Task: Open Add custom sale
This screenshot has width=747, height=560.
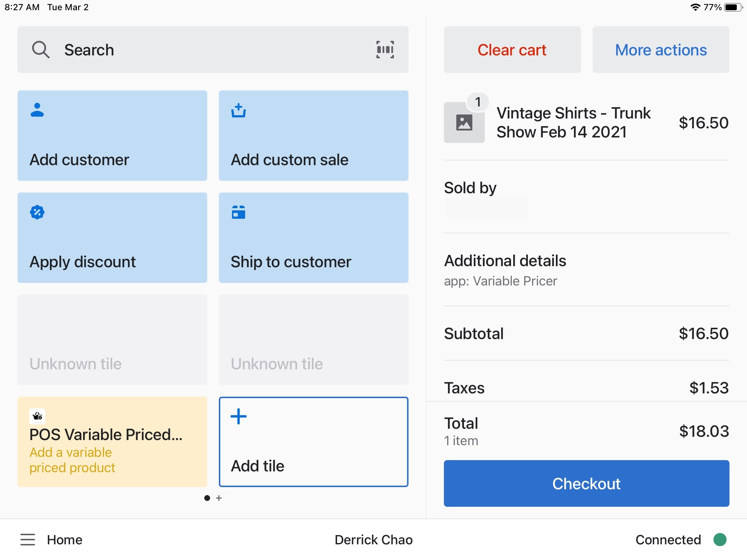Action: [313, 135]
